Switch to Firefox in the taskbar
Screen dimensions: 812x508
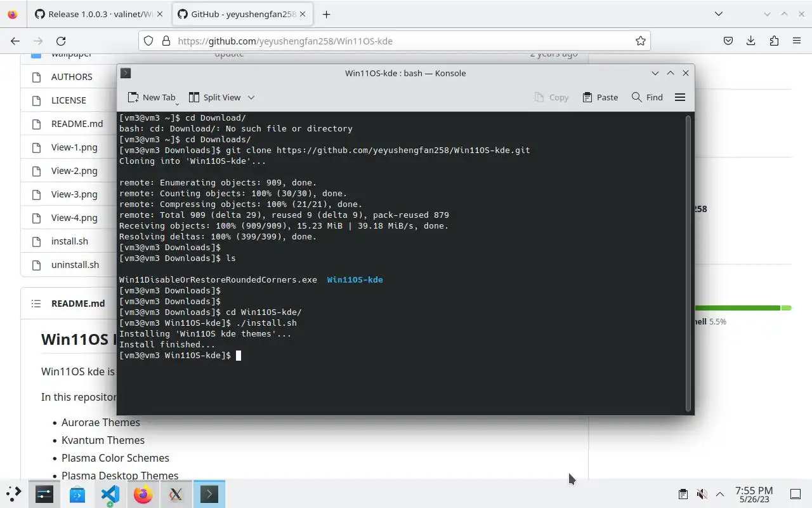click(x=143, y=493)
